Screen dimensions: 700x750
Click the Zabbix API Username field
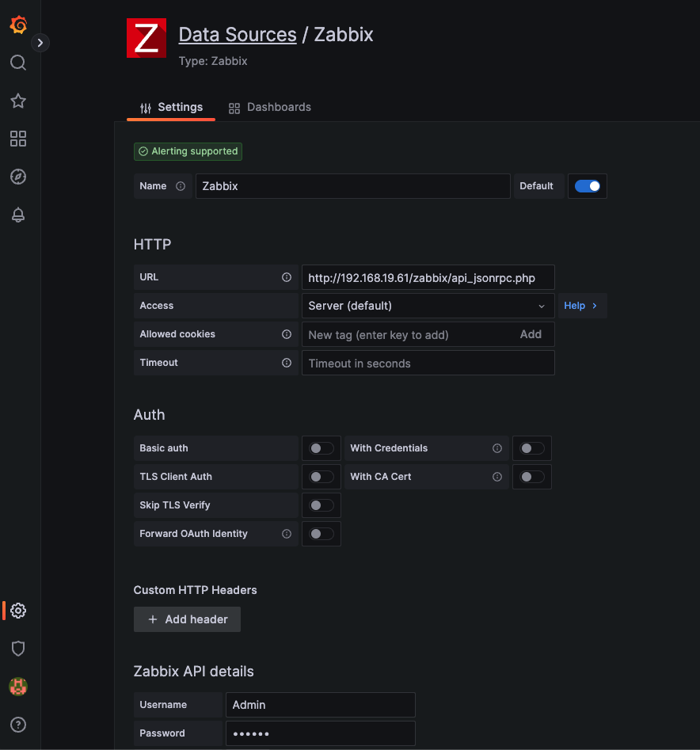coord(321,705)
